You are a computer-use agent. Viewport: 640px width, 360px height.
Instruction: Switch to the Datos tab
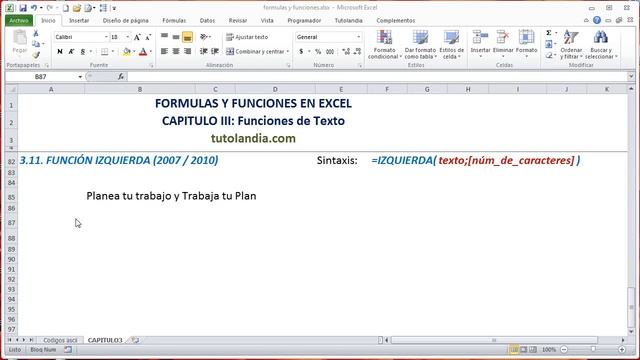(x=207, y=20)
